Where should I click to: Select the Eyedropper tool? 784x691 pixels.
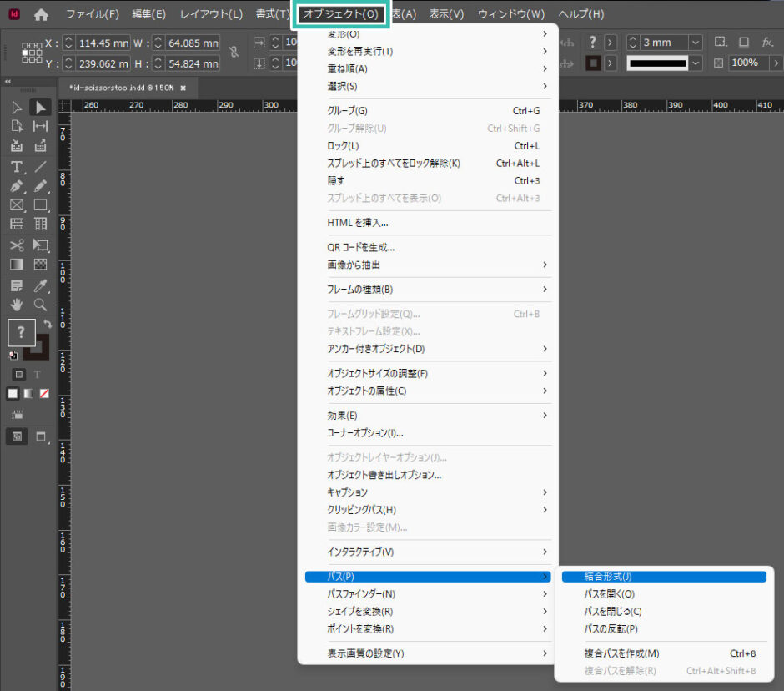39,284
